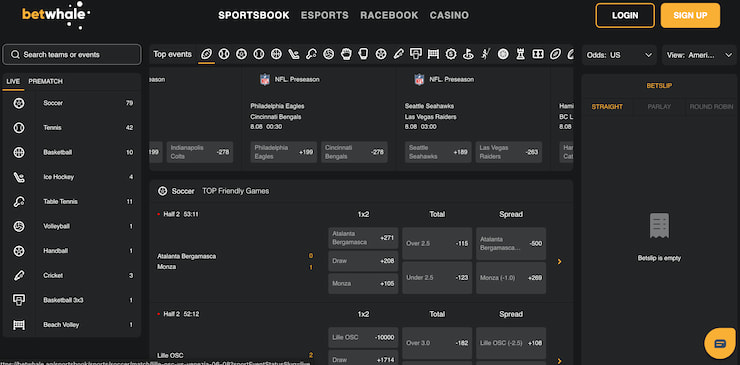Open Basketball with 10 live events in the sidebar
This screenshot has height=365, width=740.
pyautogui.click(x=72, y=153)
